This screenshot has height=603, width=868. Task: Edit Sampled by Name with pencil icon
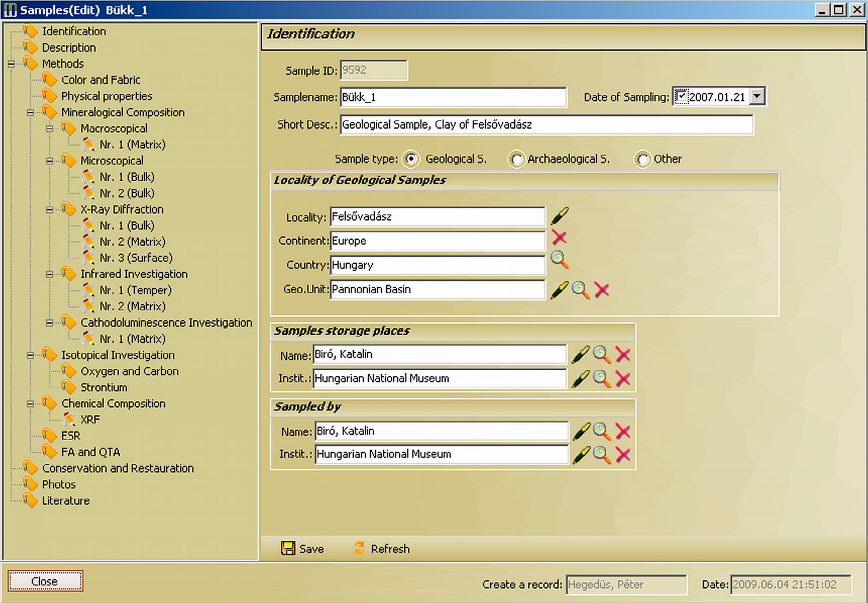(x=581, y=431)
